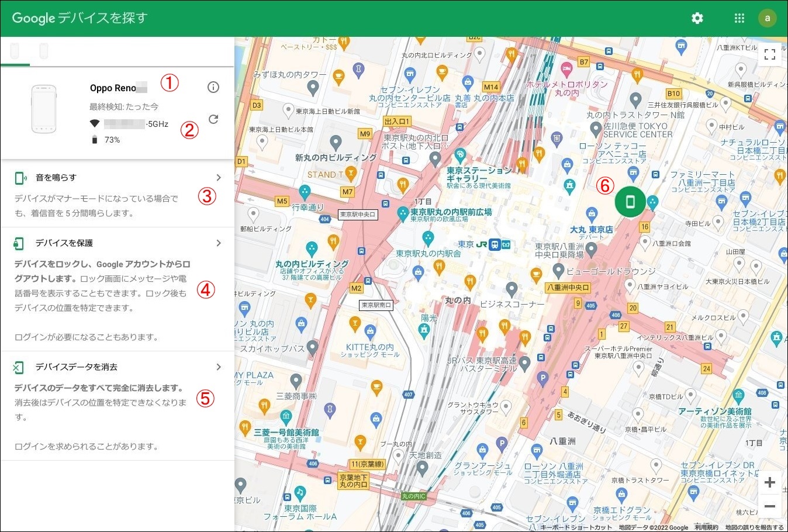Screen dimensions: 788x532
Task: Zoom in on the map
Action: (770, 482)
